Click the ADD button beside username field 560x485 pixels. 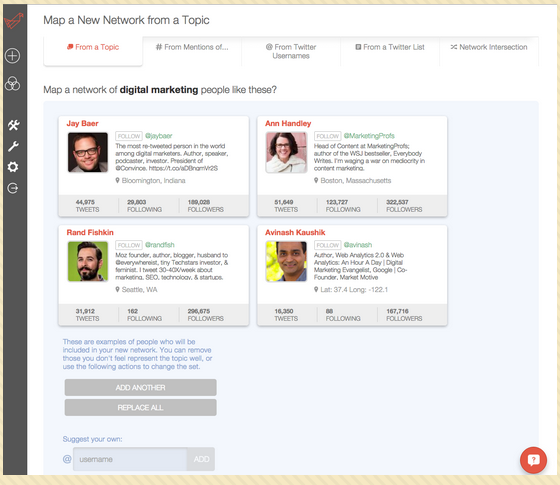[201, 459]
